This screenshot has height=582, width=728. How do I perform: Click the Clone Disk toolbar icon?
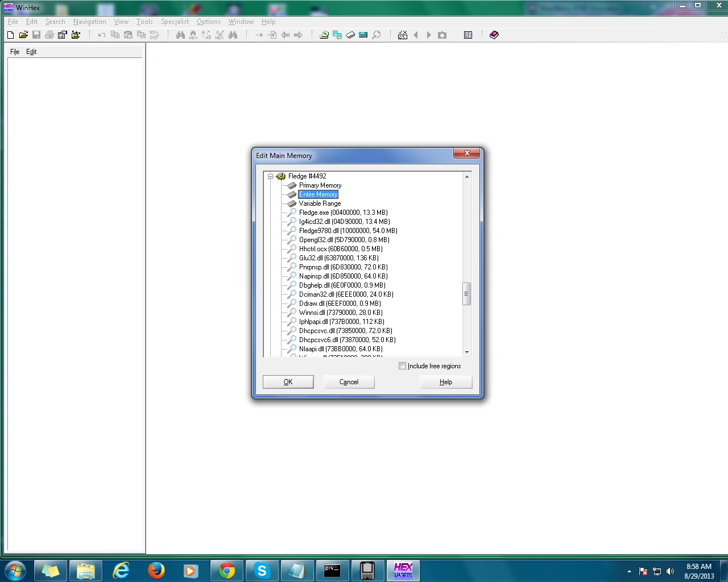337,35
